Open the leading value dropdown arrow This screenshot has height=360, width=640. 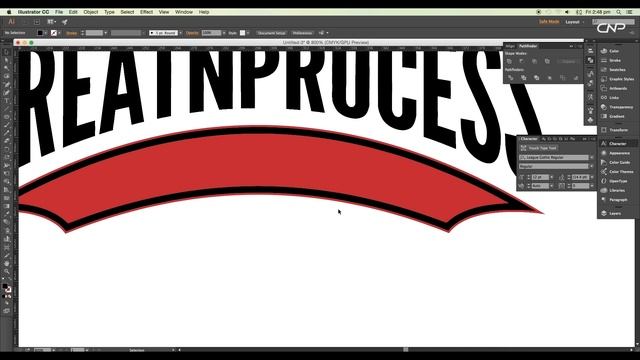click(x=592, y=177)
